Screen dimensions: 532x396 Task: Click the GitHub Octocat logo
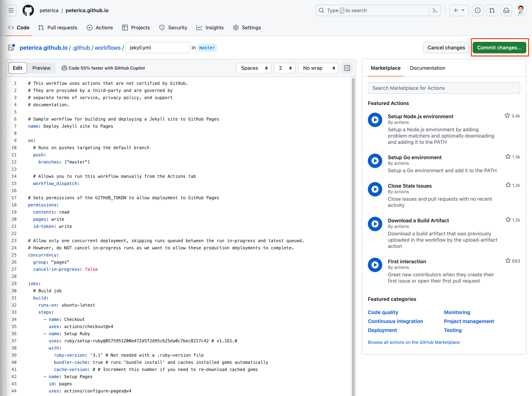(x=28, y=10)
